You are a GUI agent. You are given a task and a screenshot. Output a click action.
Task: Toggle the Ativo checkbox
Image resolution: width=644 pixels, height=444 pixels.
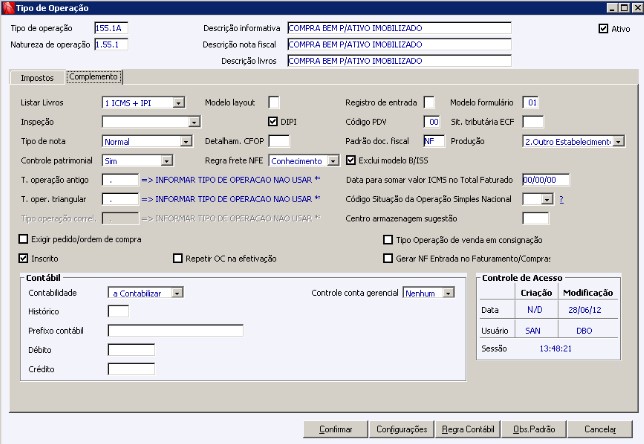tap(603, 29)
